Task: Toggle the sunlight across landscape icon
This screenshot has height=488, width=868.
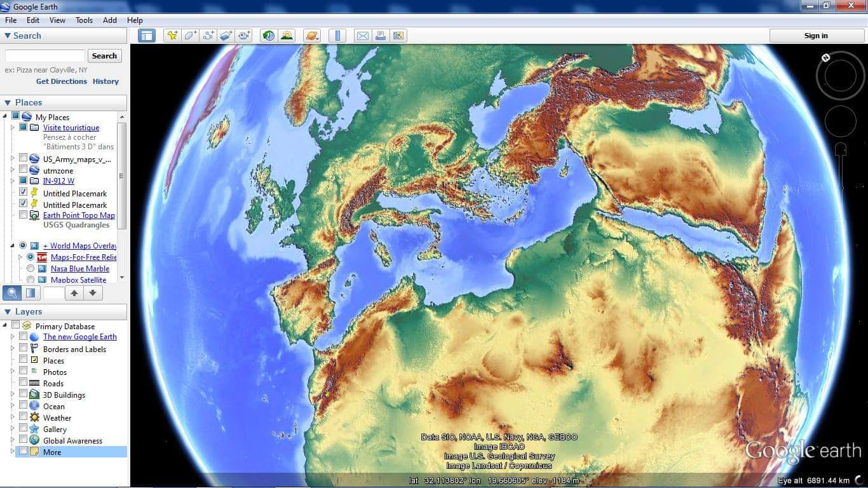Action: pyautogui.click(x=287, y=36)
